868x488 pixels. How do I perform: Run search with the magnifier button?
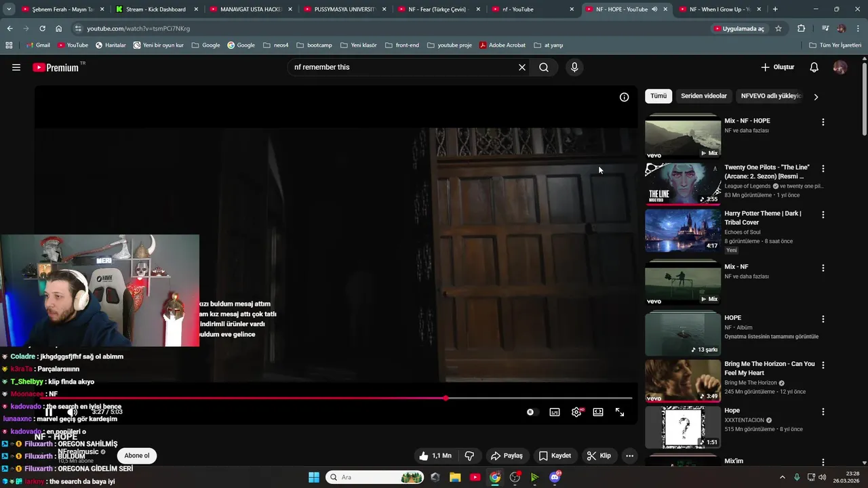pyautogui.click(x=544, y=67)
